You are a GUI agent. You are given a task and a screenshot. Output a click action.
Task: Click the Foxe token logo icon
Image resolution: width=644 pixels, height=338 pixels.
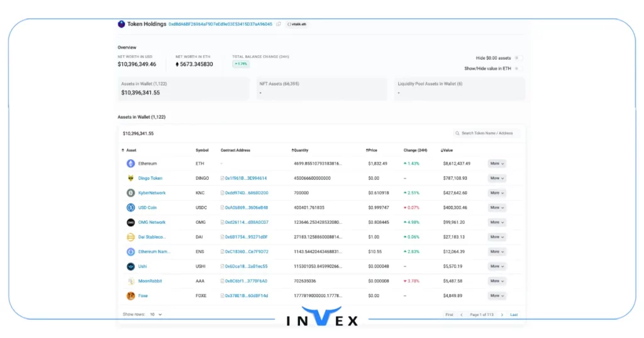[x=131, y=296]
